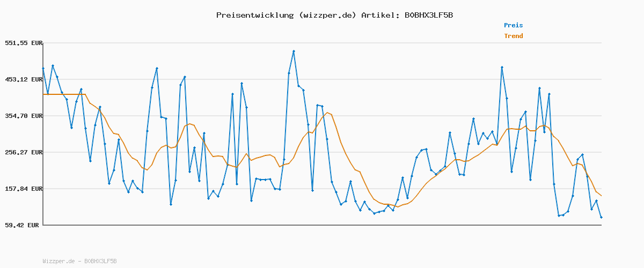Select the 256.27 EUR axis label
The image size is (644, 268).
(x=23, y=152)
